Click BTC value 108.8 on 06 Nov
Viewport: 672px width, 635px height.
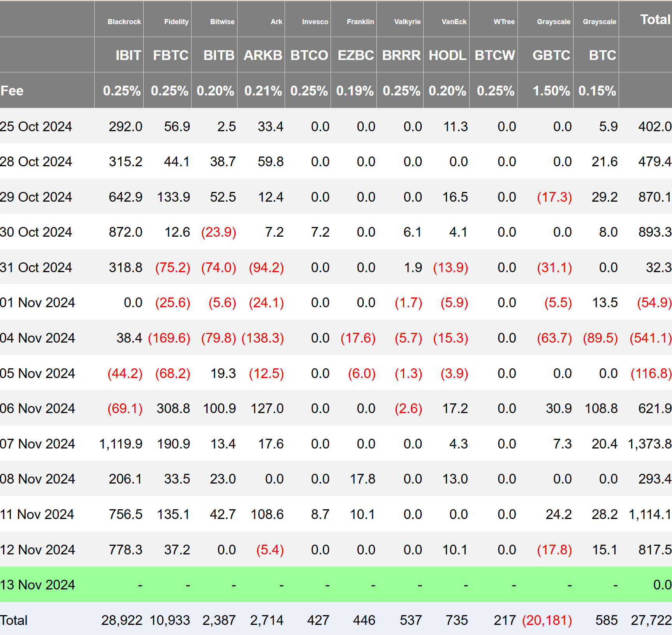point(601,408)
